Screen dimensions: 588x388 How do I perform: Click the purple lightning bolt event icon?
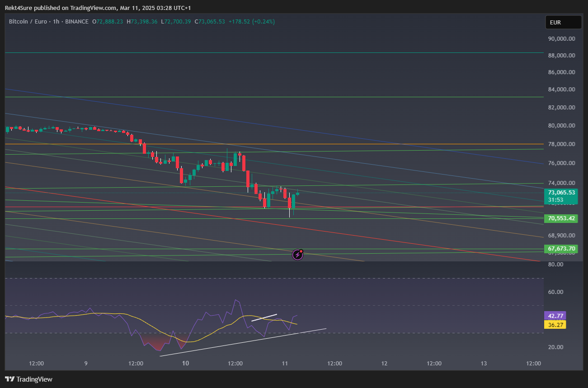(x=297, y=255)
